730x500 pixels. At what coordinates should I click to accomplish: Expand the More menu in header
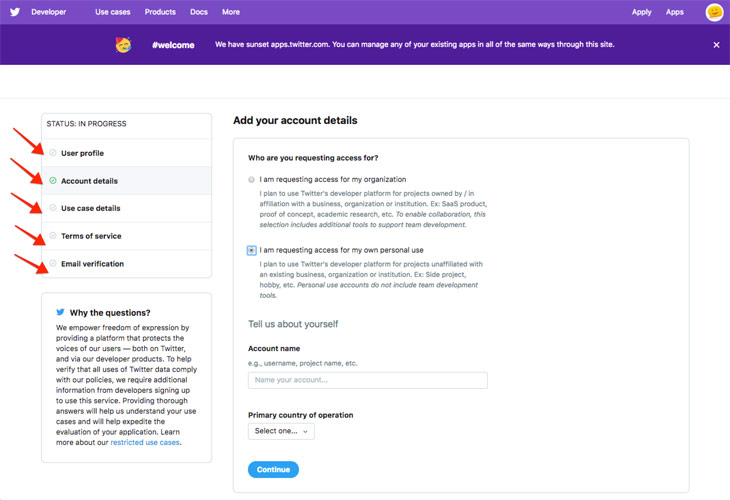(231, 12)
